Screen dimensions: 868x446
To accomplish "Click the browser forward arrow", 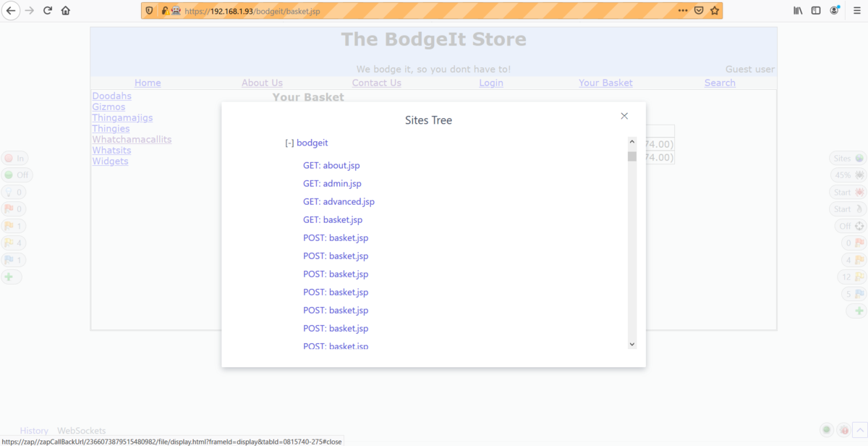I will (30, 11).
